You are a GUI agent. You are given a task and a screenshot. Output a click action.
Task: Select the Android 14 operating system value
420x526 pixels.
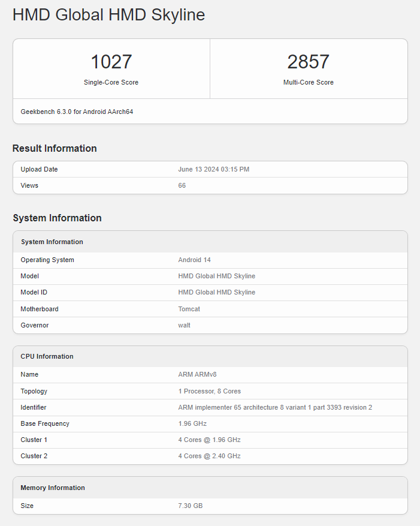click(x=194, y=260)
